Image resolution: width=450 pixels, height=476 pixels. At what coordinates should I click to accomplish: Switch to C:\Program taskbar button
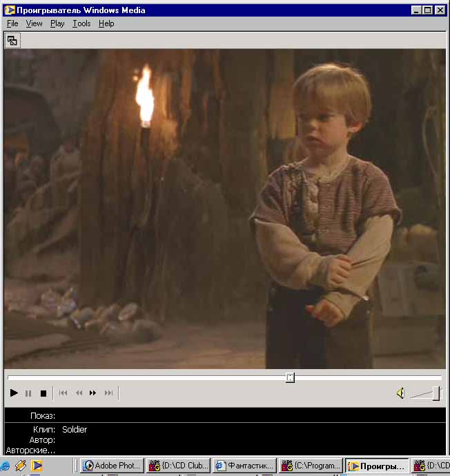point(311,466)
